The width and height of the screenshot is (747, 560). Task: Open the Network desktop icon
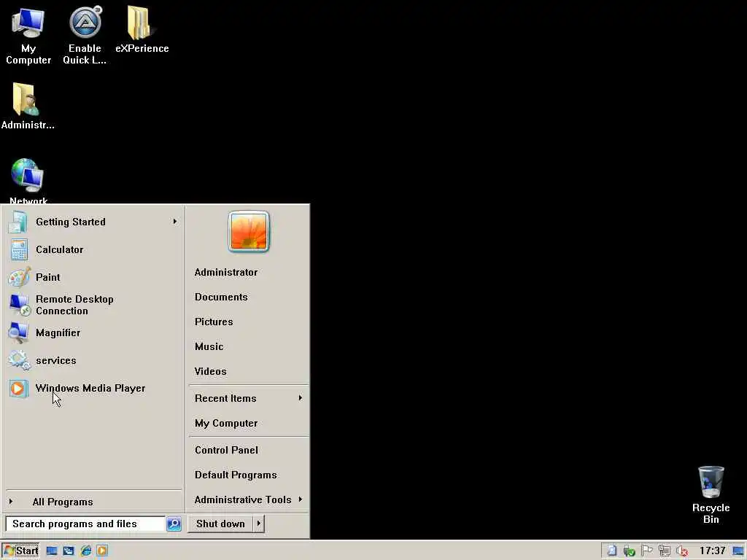pyautogui.click(x=28, y=182)
